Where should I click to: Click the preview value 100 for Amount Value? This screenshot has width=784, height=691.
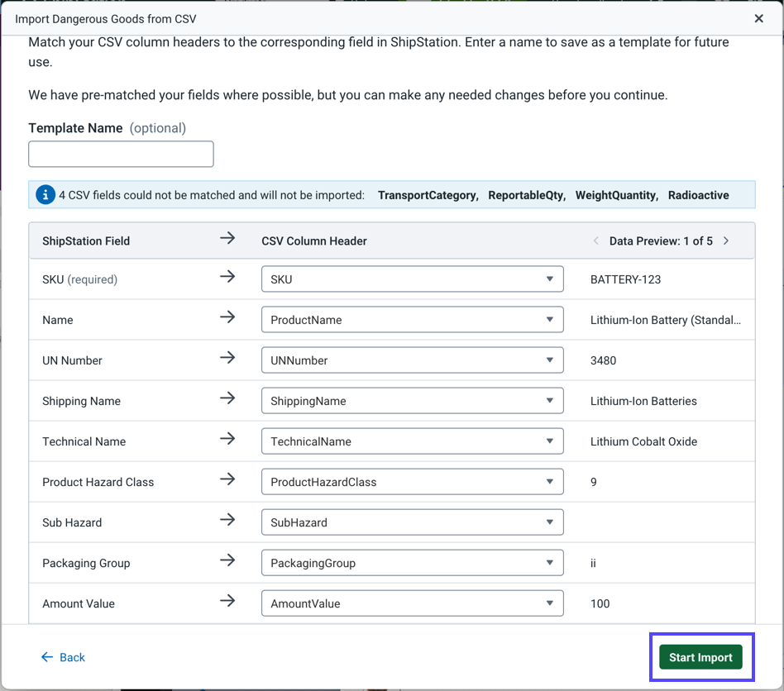click(600, 603)
